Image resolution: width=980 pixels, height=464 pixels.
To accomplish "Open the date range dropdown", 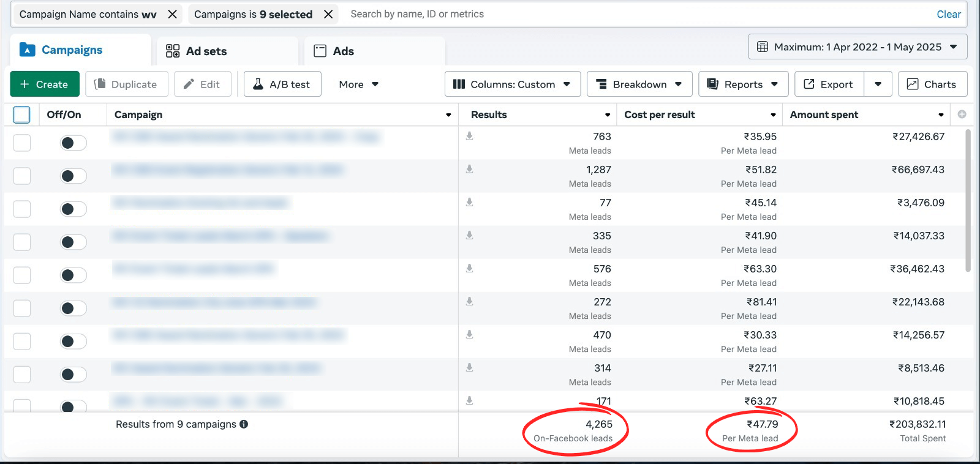I will coord(857,47).
